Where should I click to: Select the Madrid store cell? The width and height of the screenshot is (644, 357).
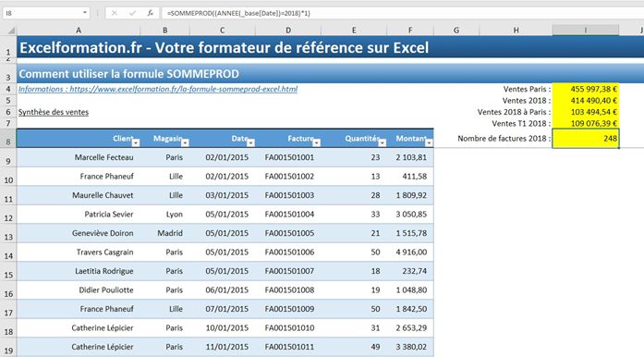click(164, 233)
